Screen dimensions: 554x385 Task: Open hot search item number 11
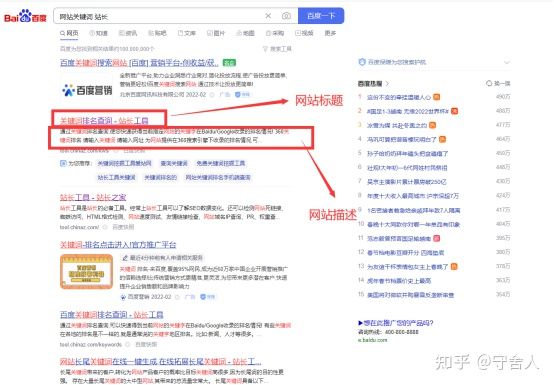pos(399,238)
